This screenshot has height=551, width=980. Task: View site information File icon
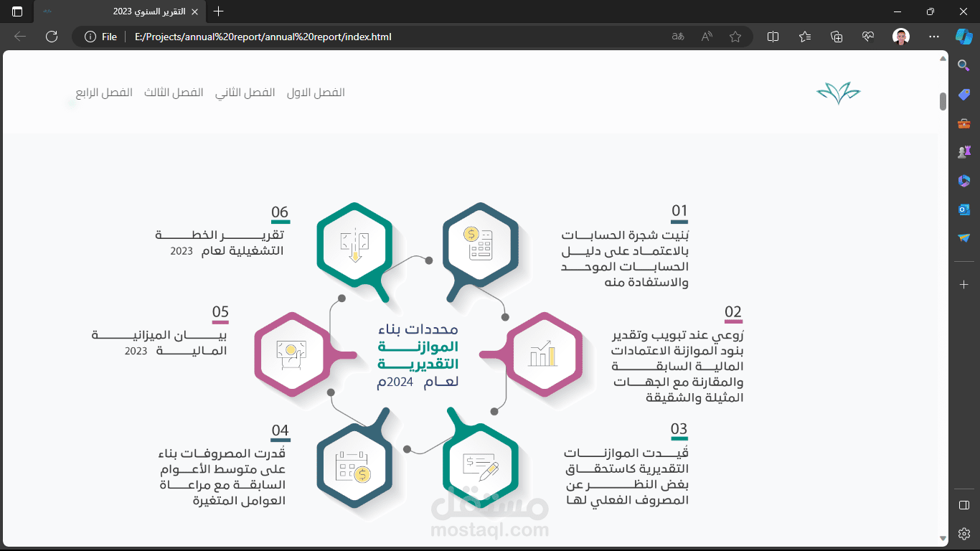[100, 37]
